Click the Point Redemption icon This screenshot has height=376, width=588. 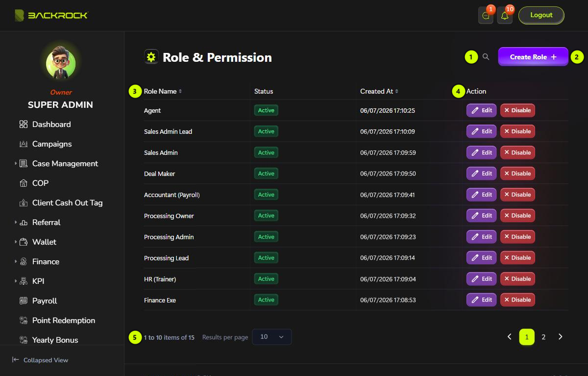(x=24, y=321)
